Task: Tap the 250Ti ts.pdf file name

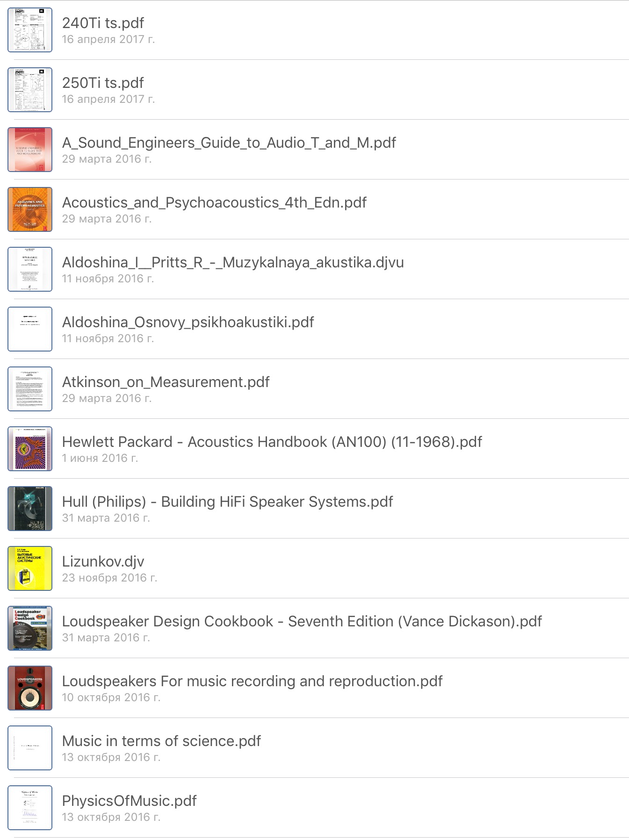Action: pos(103,83)
